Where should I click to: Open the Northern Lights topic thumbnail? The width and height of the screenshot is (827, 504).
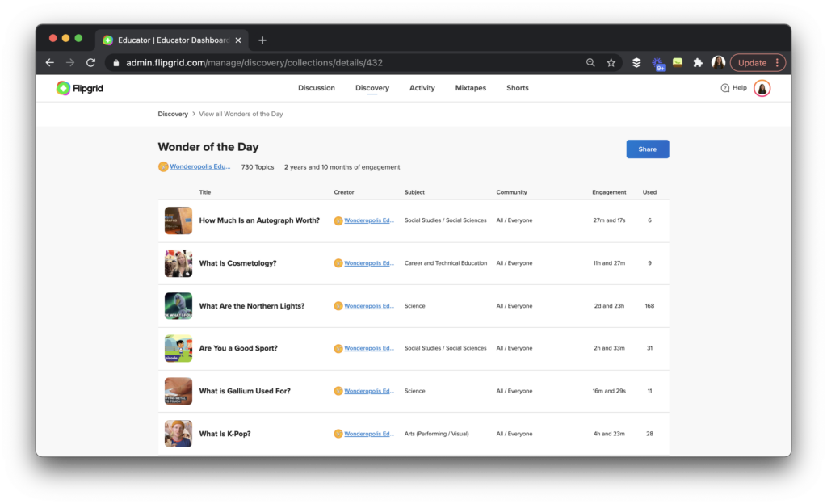(x=178, y=306)
